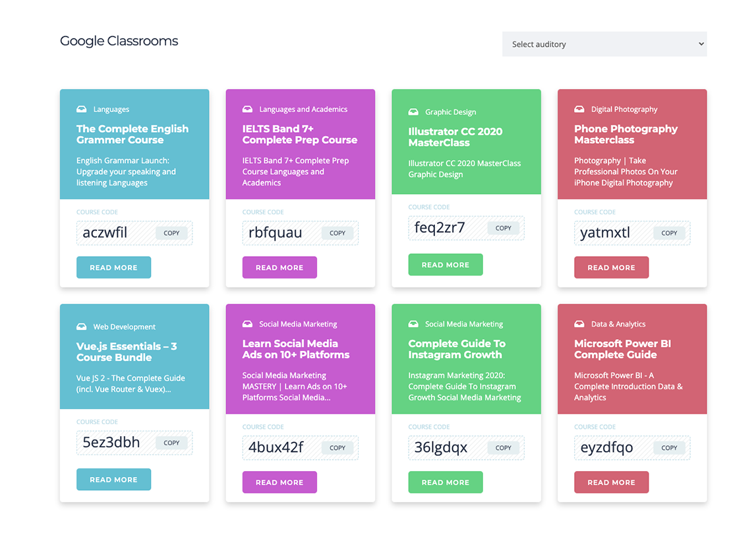The image size is (756, 537).
Task: Click the 36lgdqx course code field
Action: (442, 447)
